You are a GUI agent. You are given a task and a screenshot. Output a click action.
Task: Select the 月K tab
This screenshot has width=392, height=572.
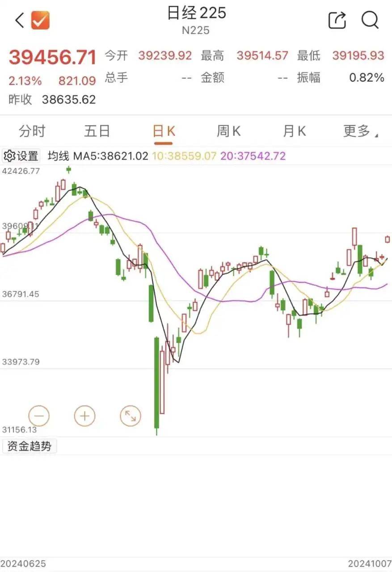tap(294, 131)
